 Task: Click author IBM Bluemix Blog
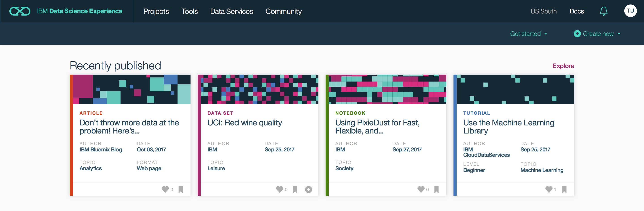coord(100,150)
